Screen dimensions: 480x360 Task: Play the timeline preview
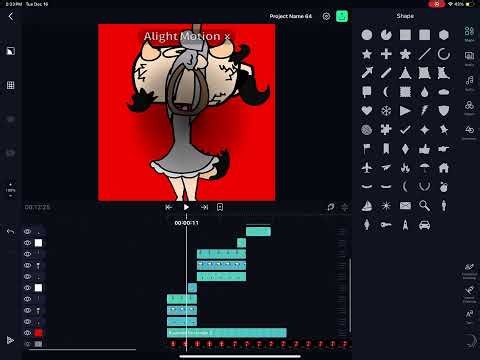click(186, 207)
